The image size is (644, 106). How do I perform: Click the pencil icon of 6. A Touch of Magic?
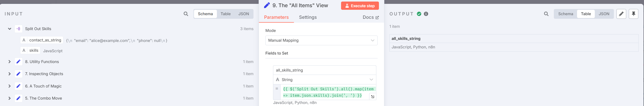point(19,86)
